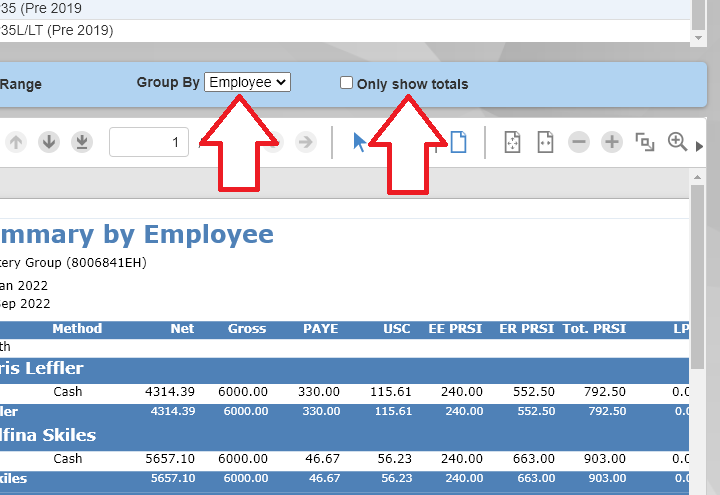
Task: Select the pointer selection tool
Action: point(360,142)
